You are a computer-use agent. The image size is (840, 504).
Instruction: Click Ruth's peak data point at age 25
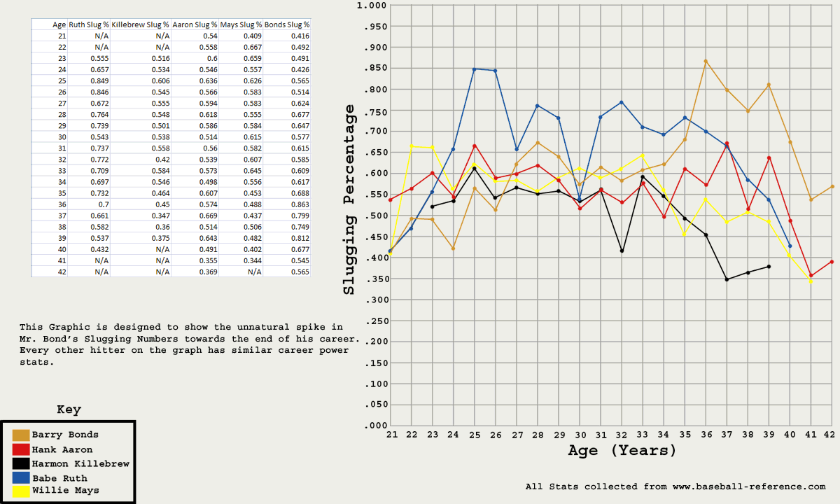pos(474,69)
